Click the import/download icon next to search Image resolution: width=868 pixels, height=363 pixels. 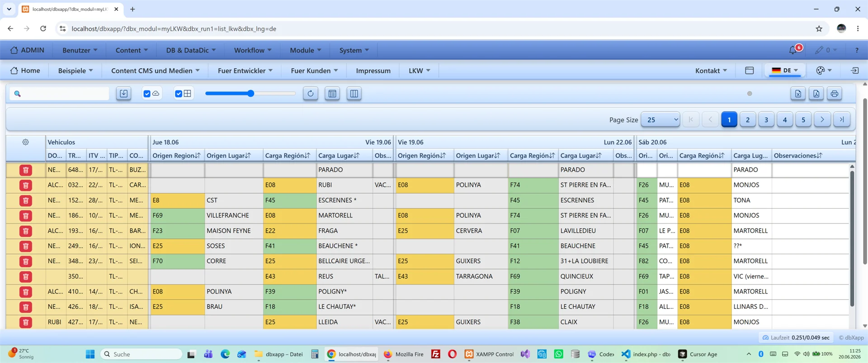(123, 93)
